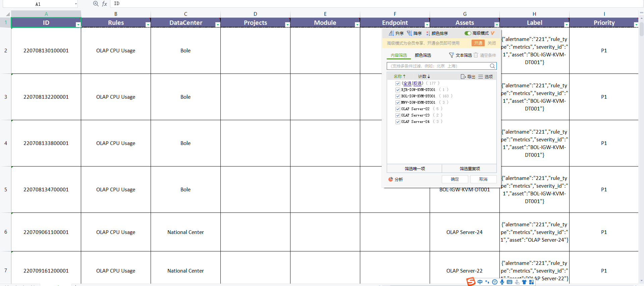Open the Rules column filter dropdown
644x286 pixels.
148,25
